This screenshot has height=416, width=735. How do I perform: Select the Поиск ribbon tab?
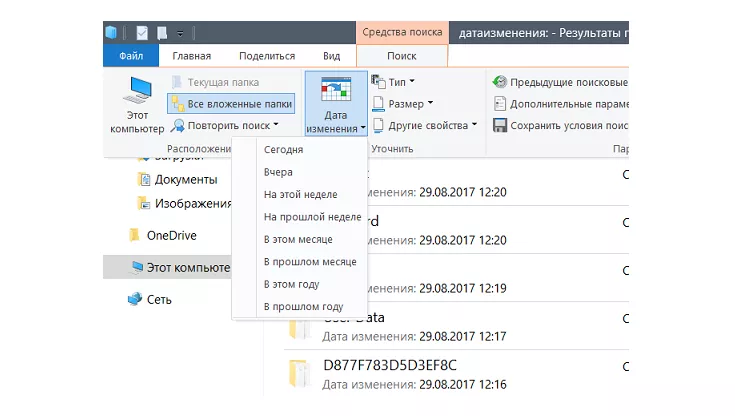pos(402,56)
